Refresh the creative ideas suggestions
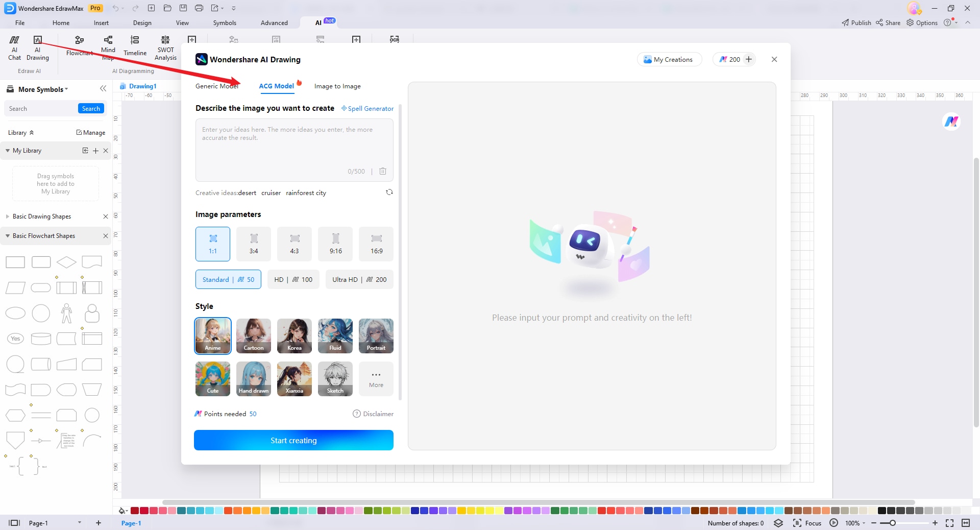 tap(389, 192)
